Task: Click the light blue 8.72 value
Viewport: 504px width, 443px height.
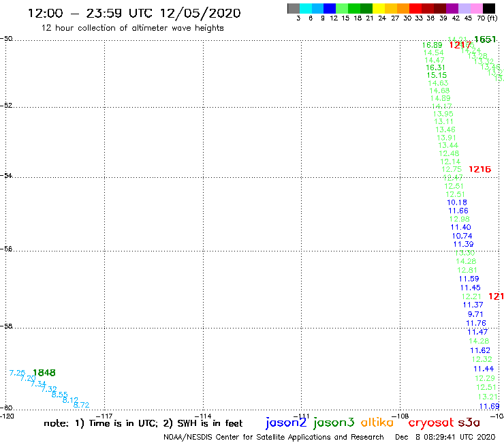Action: coord(81,405)
